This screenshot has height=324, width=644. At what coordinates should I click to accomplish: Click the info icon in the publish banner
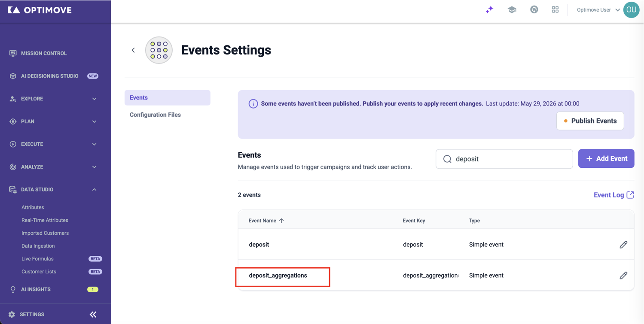point(253,104)
